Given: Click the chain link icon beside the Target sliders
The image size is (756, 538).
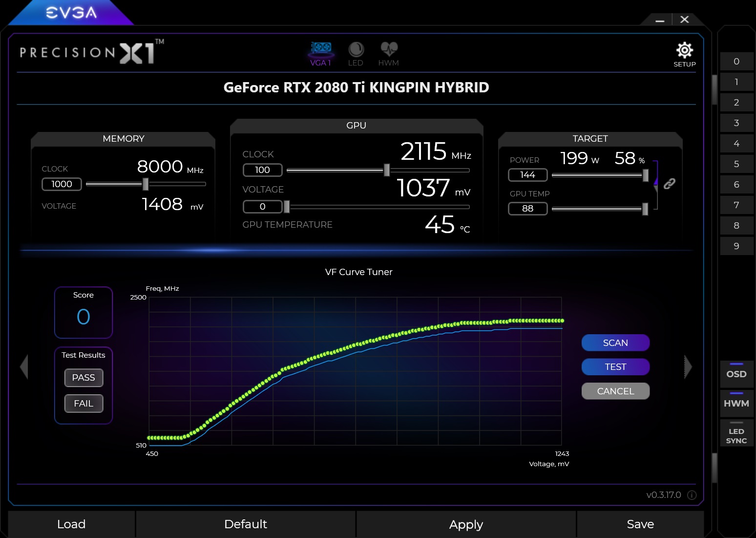Looking at the screenshot, I should click(x=670, y=183).
